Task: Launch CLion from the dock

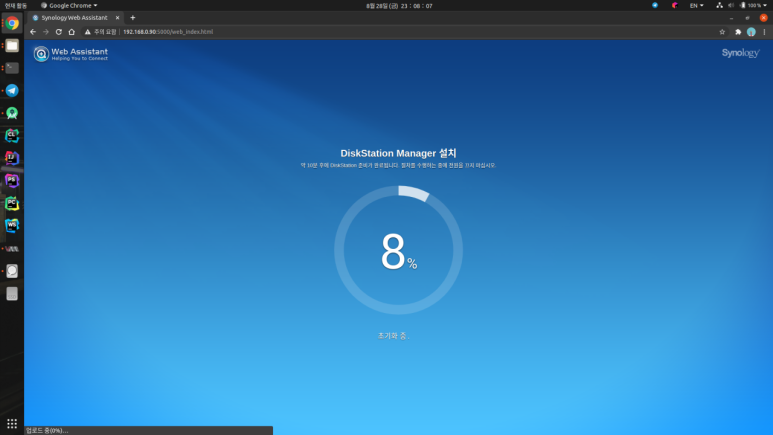Action: (12, 135)
